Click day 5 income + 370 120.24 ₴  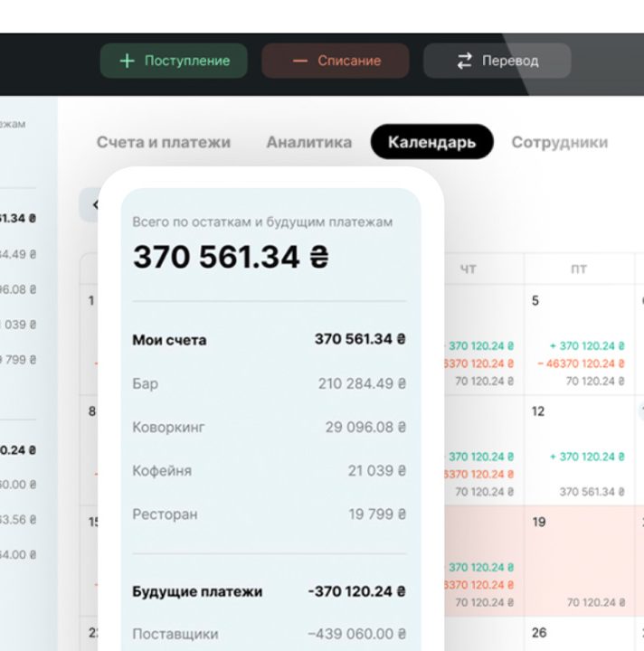click(x=587, y=345)
